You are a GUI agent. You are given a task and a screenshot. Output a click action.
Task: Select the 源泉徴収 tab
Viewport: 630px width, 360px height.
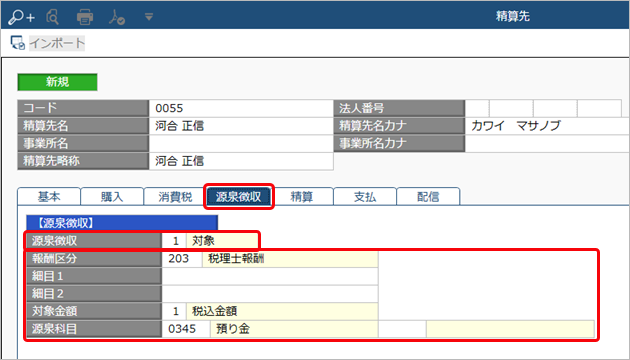pos(238,196)
